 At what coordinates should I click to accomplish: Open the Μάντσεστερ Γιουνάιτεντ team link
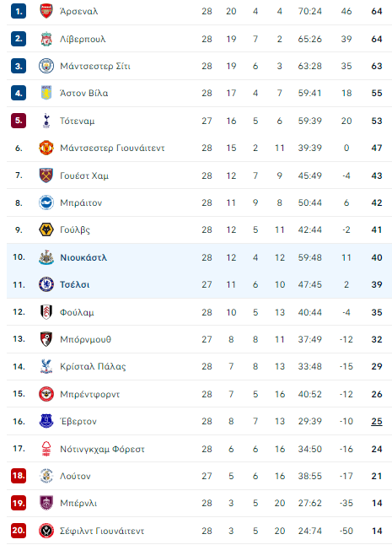click(x=112, y=148)
